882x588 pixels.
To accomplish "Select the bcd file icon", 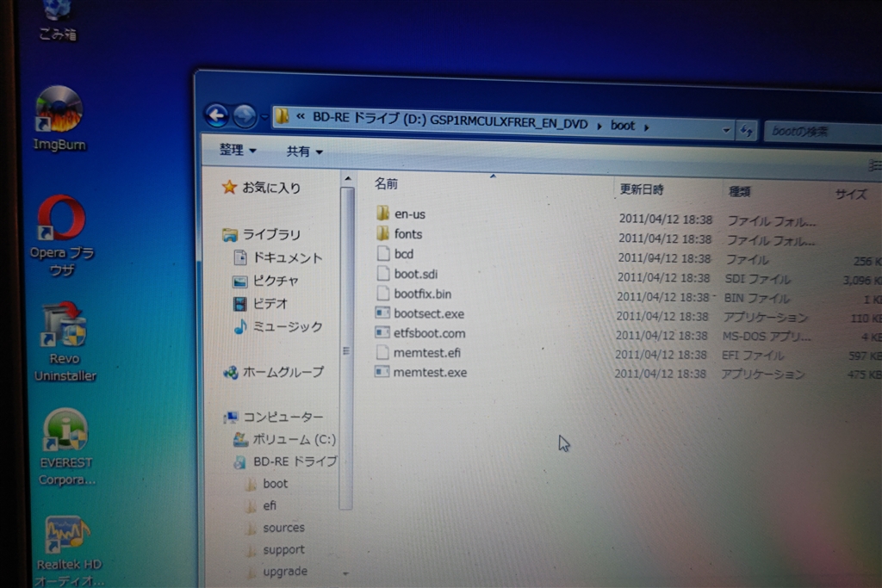I will point(383,253).
